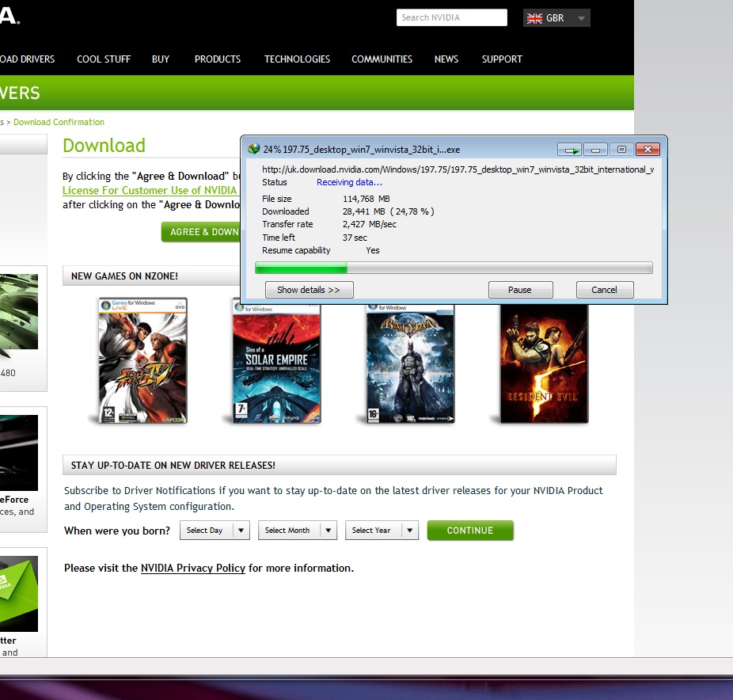
Task: Click the Resume capability 'Yes' value
Action: tap(373, 251)
